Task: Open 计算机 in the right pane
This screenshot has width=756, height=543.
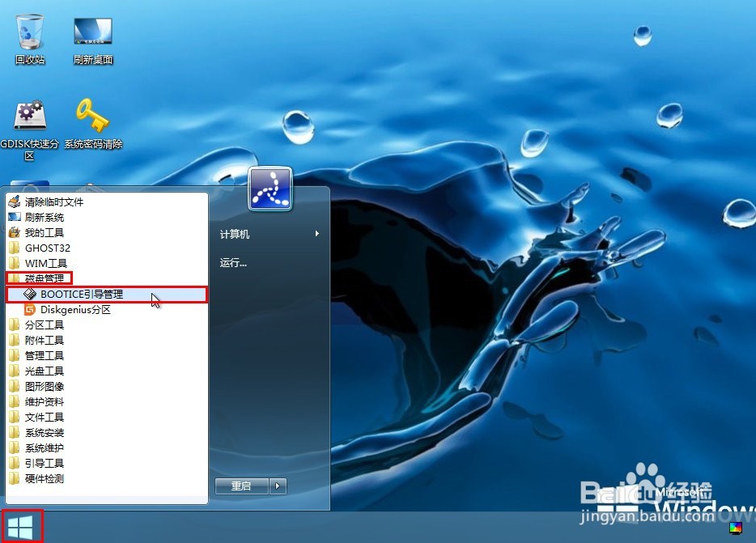Action: tap(270, 234)
